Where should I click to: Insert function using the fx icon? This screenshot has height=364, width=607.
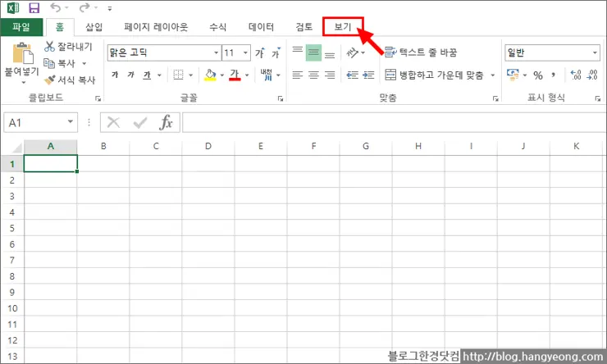coord(166,122)
